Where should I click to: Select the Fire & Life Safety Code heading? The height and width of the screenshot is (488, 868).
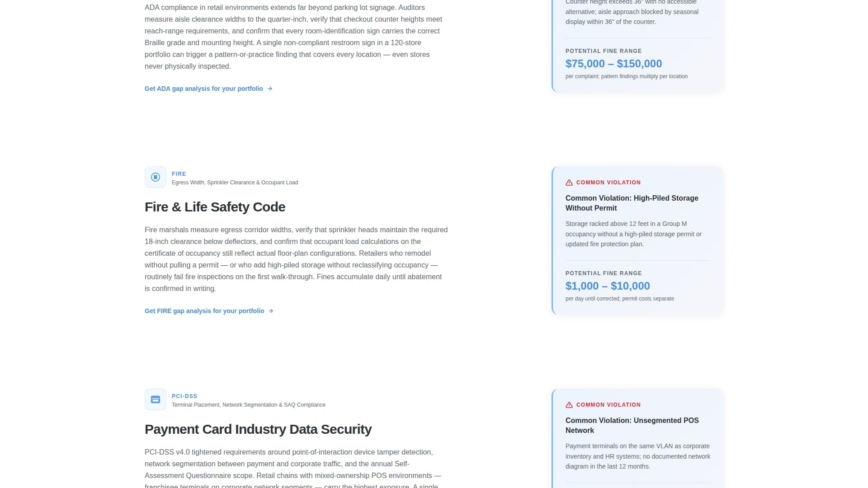(215, 206)
